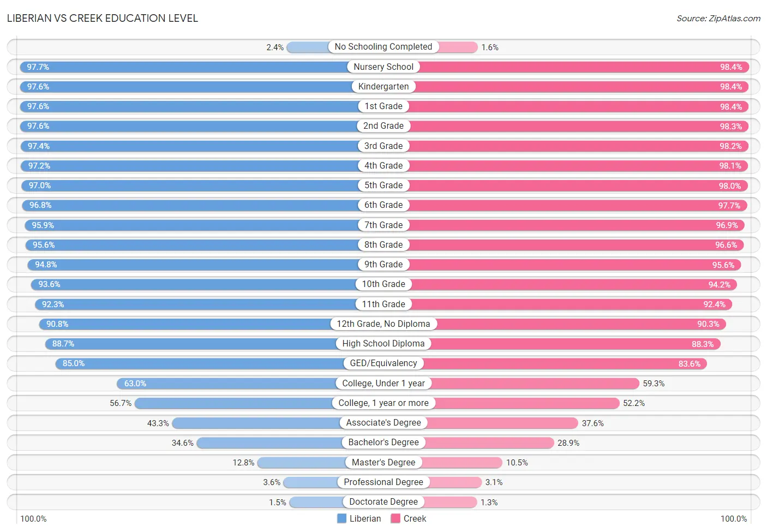Open the Source: ZipAtlas.com link
767x532 pixels.
coord(718,19)
